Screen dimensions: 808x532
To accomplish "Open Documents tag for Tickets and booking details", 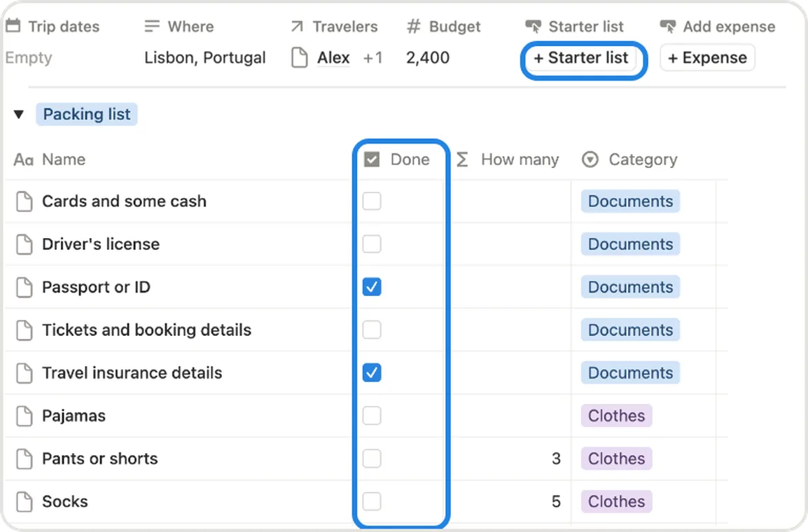I will coord(630,330).
